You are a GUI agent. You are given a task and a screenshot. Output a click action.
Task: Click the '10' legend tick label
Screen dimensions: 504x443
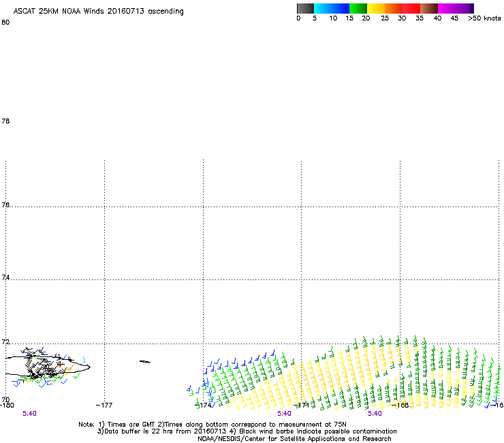point(333,18)
